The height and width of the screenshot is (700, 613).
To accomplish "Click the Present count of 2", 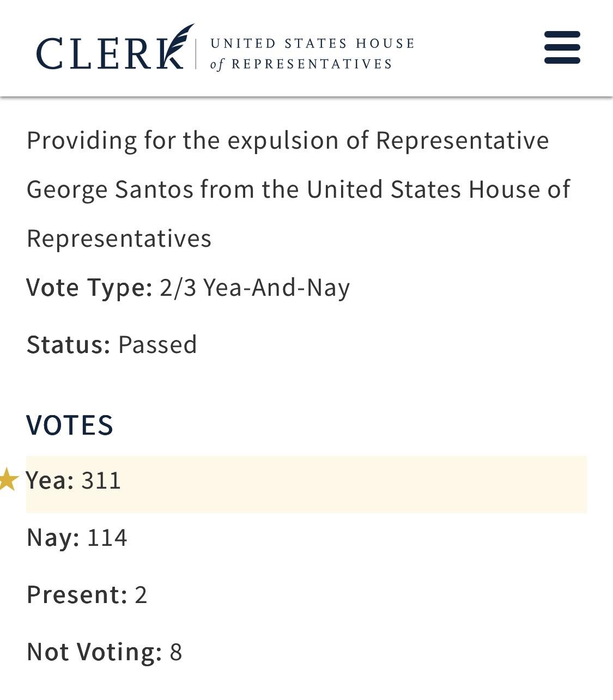I will (x=141, y=594).
